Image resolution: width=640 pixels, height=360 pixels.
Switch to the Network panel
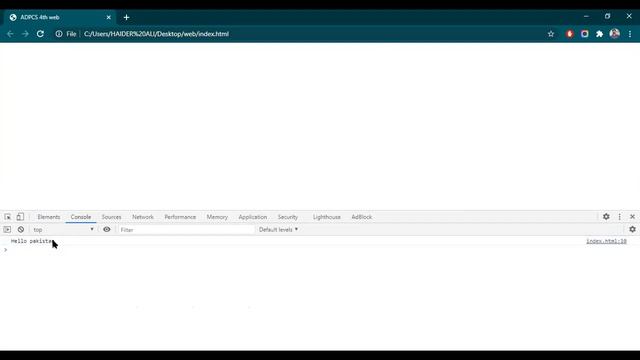pyautogui.click(x=143, y=217)
